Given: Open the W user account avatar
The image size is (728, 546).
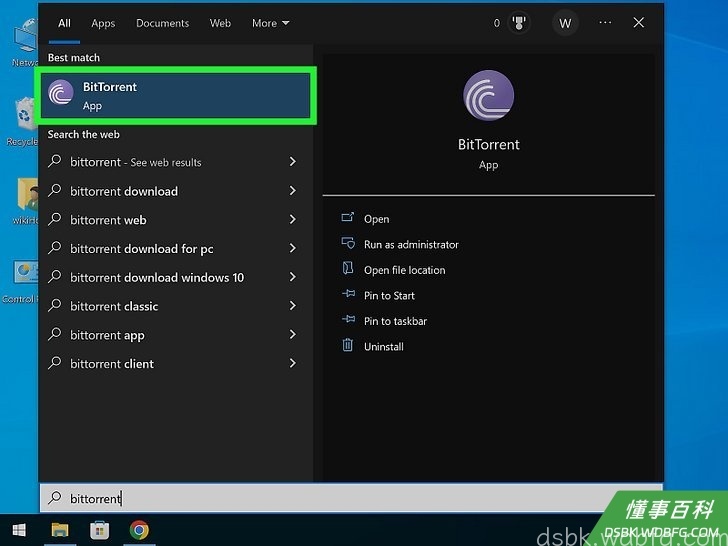Looking at the screenshot, I should [565, 23].
